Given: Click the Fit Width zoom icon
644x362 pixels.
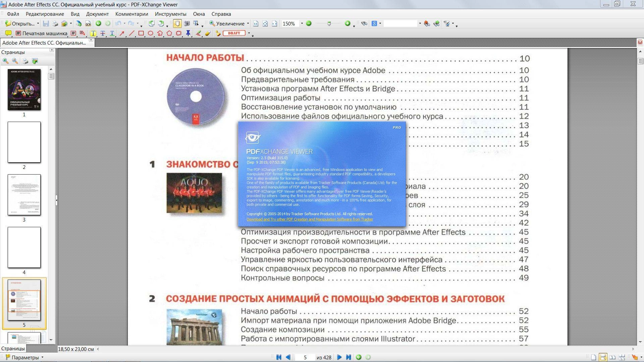Looking at the screenshot, I should (x=274, y=23).
